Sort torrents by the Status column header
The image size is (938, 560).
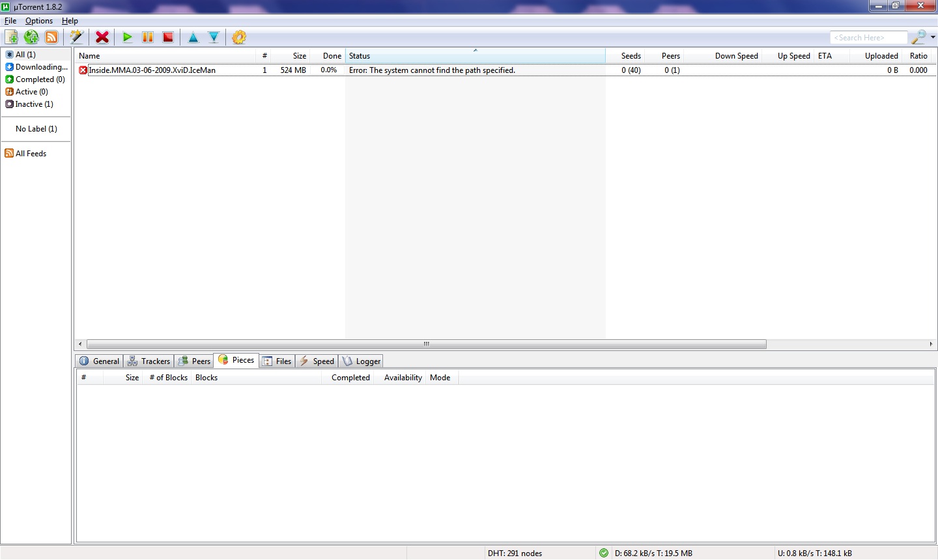(476, 56)
